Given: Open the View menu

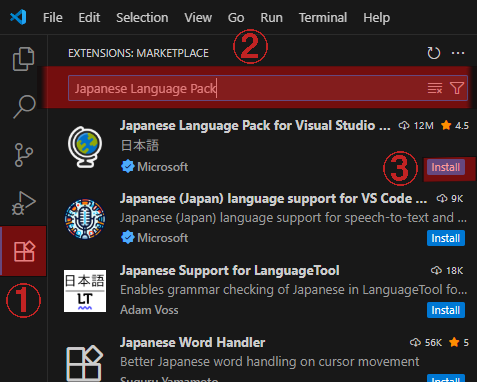Looking at the screenshot, I should coord(198,18).
